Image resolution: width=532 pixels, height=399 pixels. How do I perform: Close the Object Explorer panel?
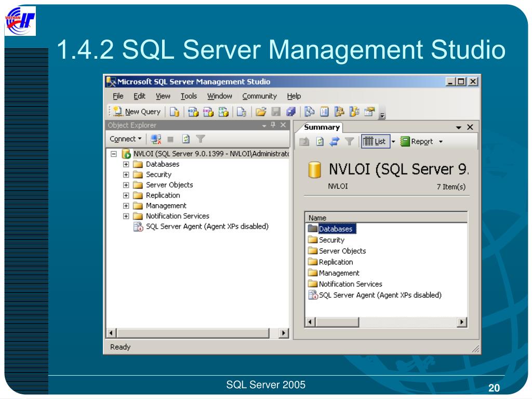[x=283, y=125]
